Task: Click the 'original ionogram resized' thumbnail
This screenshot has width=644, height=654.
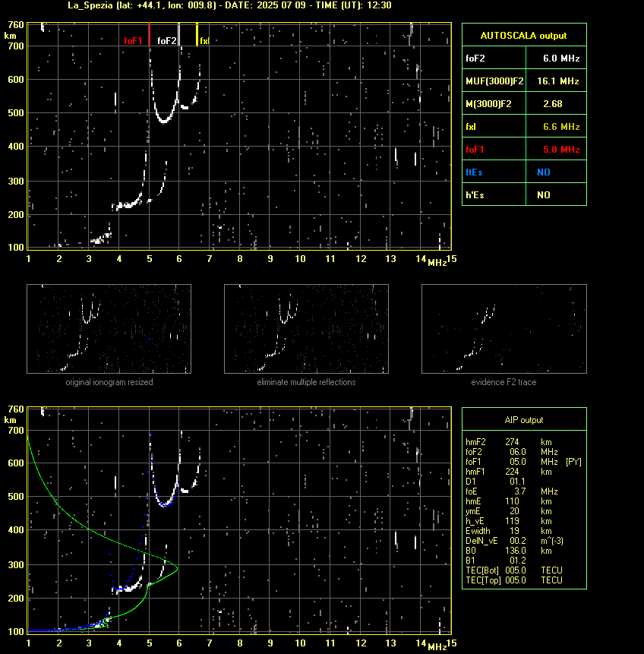Action: click(109, 329)
